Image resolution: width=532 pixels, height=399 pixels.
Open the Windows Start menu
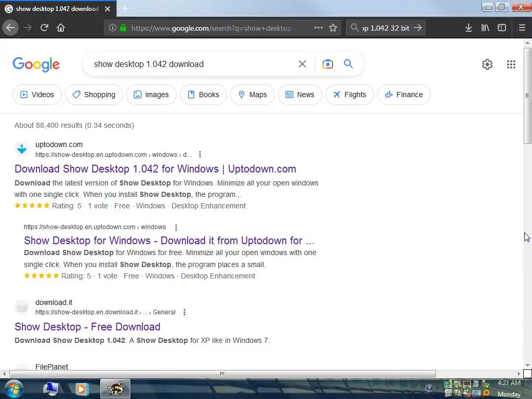coord(14,389)
